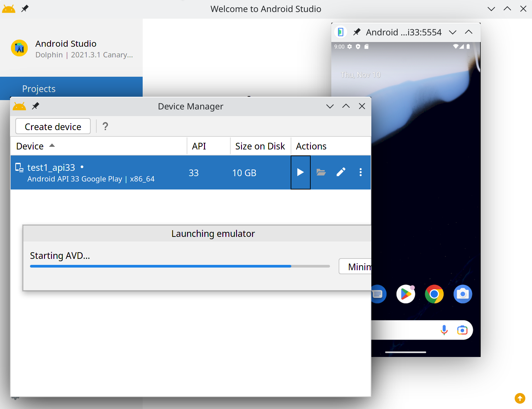Tap Google Lens icon in emulator search bar
532x409 pixels.
[x=462, y=330]
